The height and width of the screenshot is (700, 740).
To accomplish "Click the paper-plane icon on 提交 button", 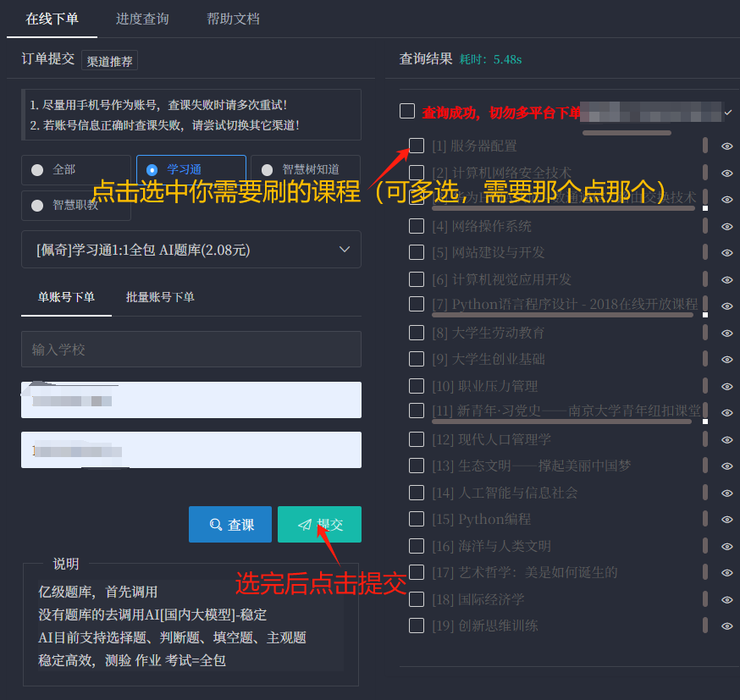I will [x=306, y=524].
